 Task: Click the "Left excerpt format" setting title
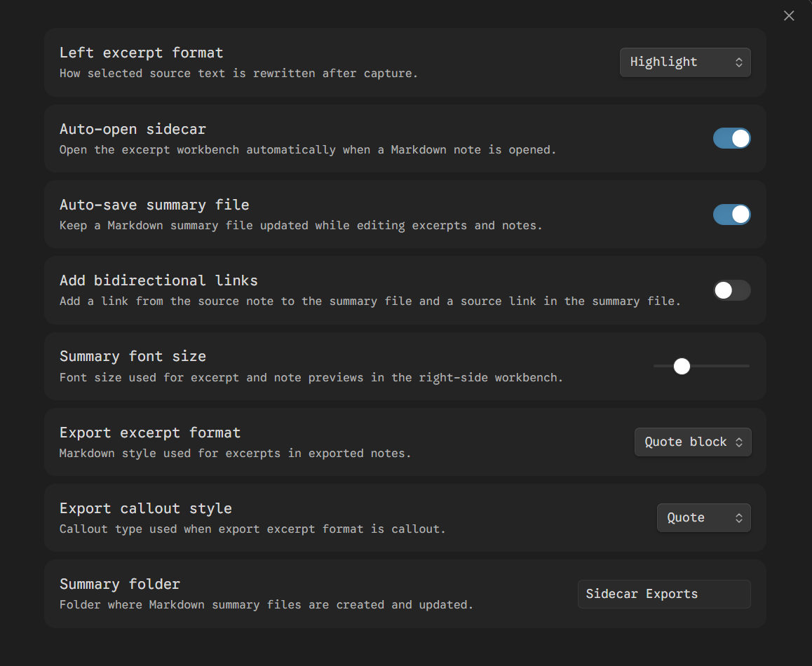tap(141, 53)
